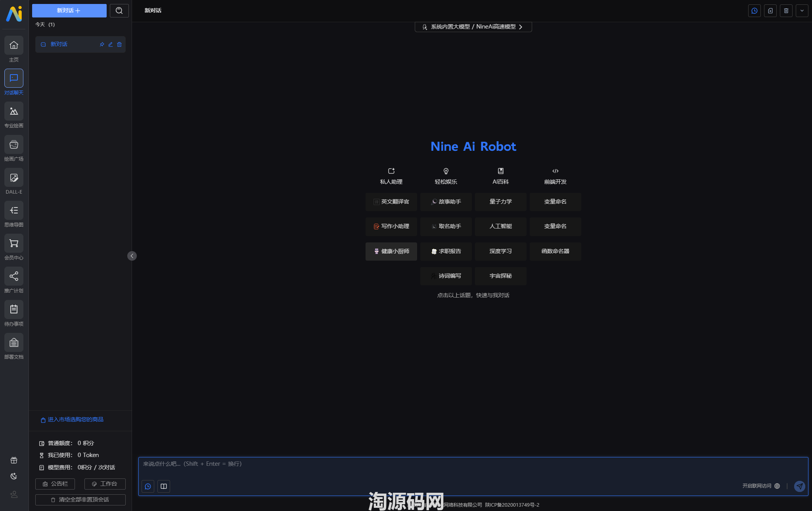Image resolution: width=812 pixels, height=511 pixels.
Task: Open the 部署文档 docs icon
Action: [x=14, y=342]
